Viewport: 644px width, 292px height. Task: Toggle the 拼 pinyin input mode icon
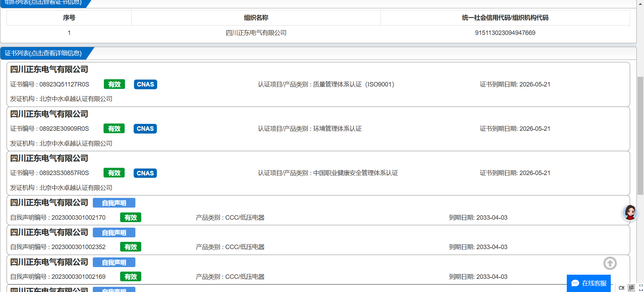[632, 288]
